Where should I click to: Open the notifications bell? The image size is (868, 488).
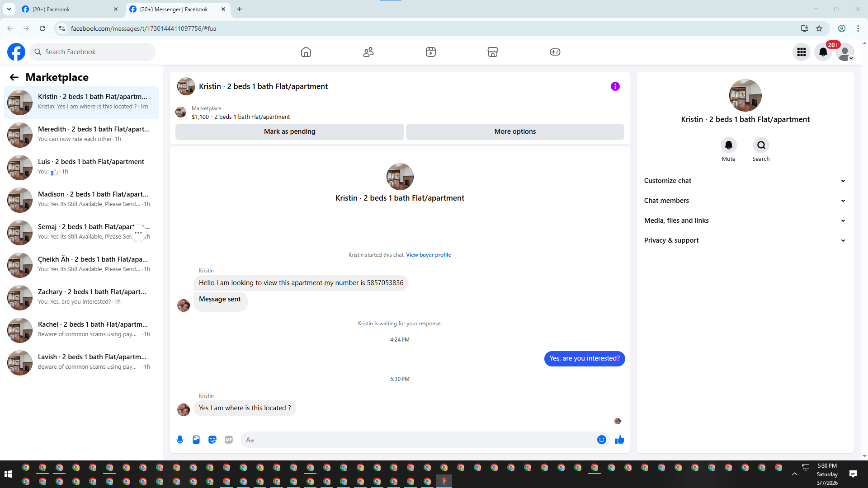[823, 52]
